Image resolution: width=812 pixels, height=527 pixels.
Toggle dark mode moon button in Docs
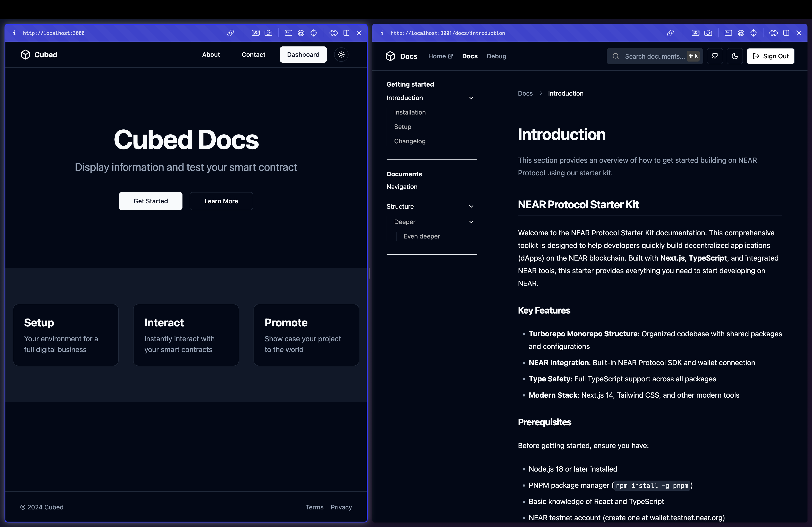pyautogui.click(x=735, y=56)
